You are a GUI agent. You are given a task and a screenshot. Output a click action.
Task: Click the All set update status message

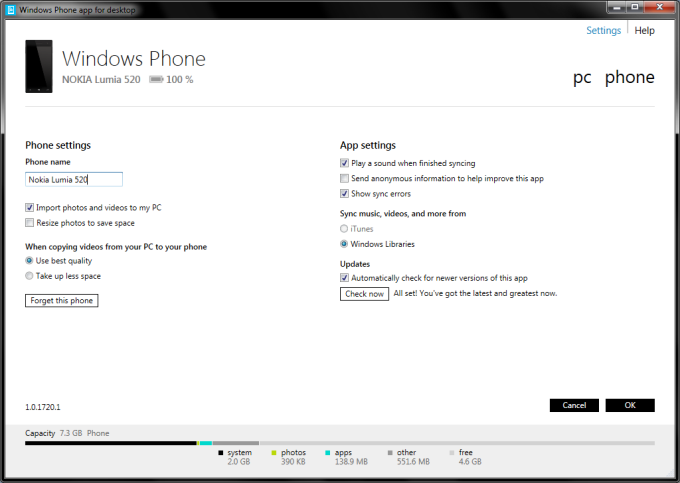pyautogui.click(x=475, y=294)
